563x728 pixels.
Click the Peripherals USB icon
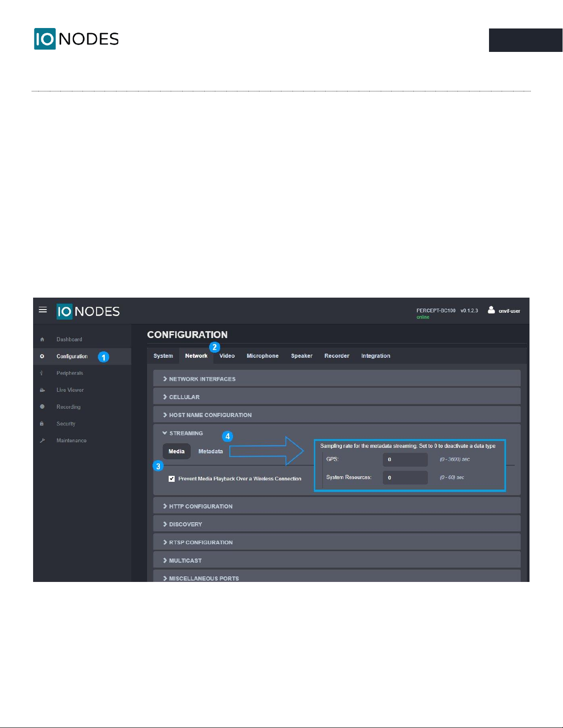click(42, 373)
